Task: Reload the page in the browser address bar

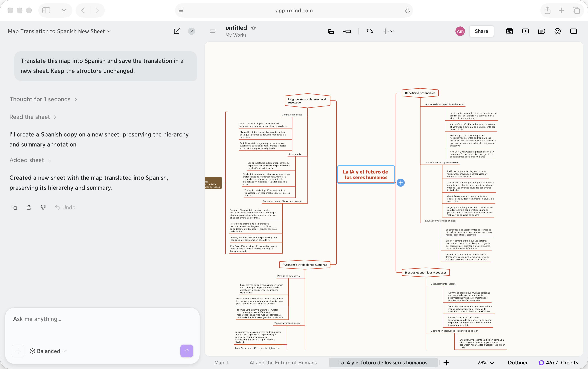Action: 407,10
